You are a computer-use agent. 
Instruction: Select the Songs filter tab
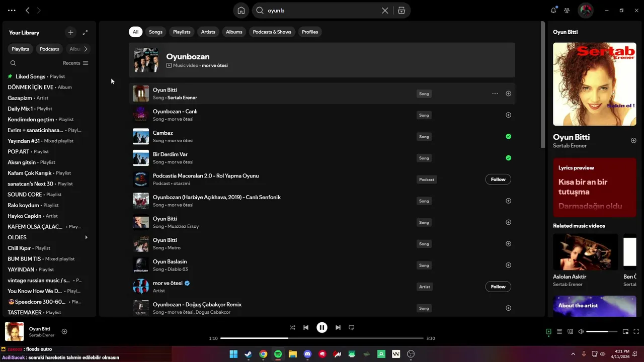(155, 32)
